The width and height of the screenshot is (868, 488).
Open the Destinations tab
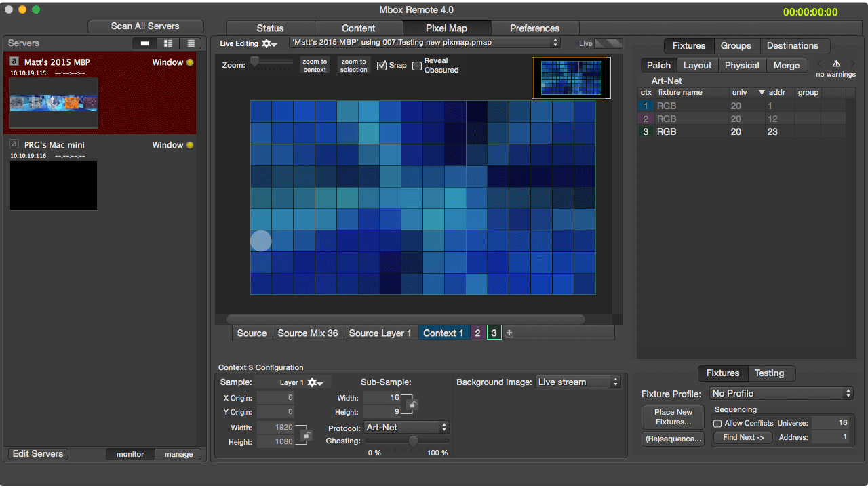(792, 46)
